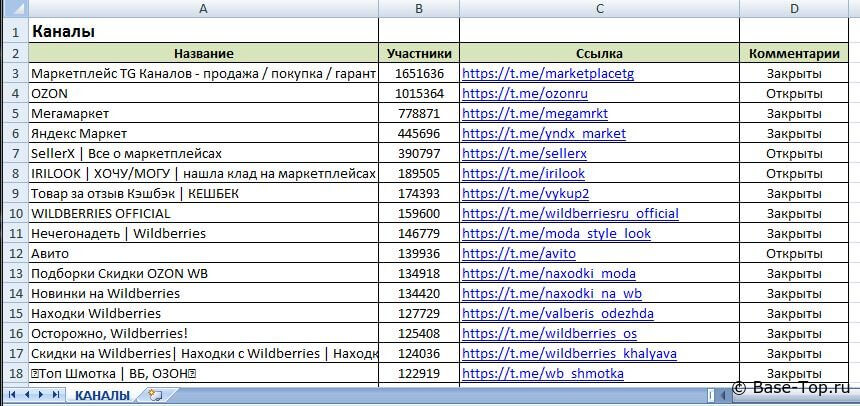This screenshot has height=406, width=860.
Task: Click previous sheet navigation arrow
Action: 26,396
